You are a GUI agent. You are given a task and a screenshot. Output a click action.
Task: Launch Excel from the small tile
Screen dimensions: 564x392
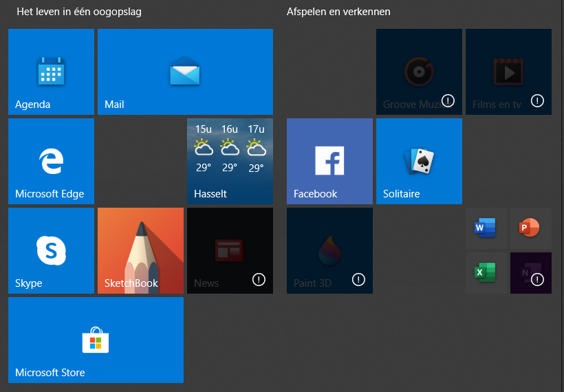[486, 273]
